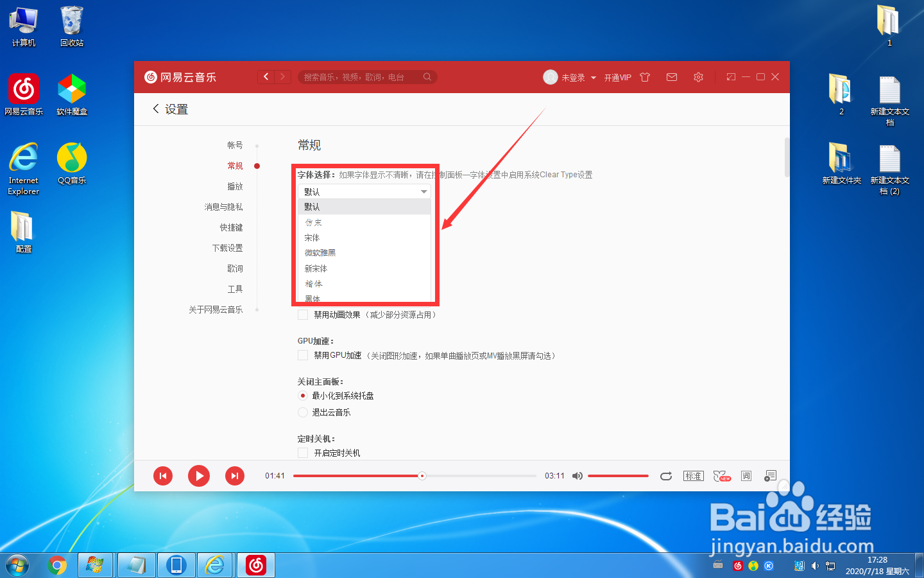Open the messages mail icon

672,77
